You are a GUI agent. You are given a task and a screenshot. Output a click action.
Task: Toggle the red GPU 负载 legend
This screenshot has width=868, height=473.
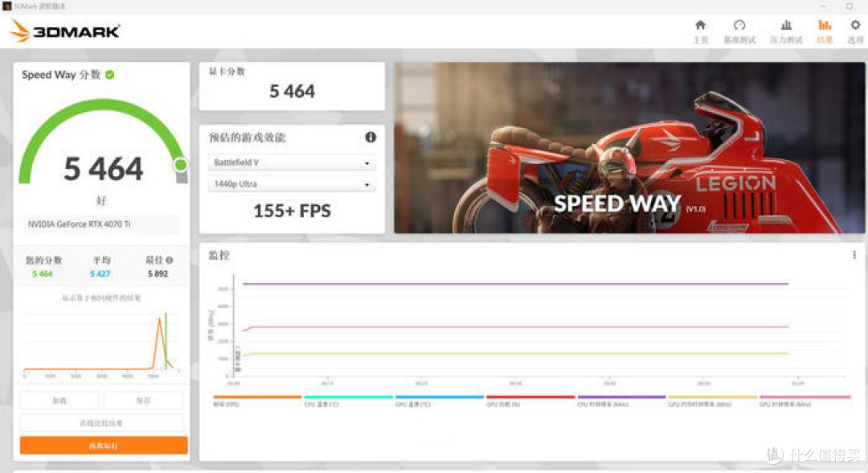[x=530, y=401]
